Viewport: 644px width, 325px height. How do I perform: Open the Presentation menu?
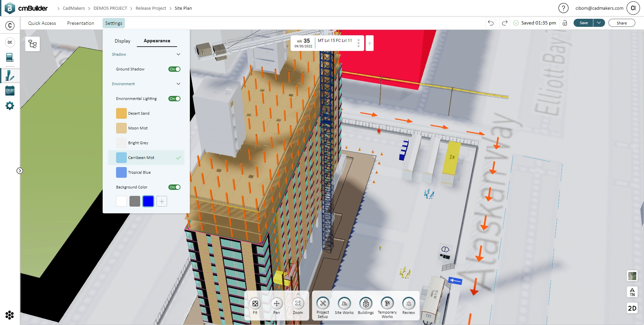point(80,23)
